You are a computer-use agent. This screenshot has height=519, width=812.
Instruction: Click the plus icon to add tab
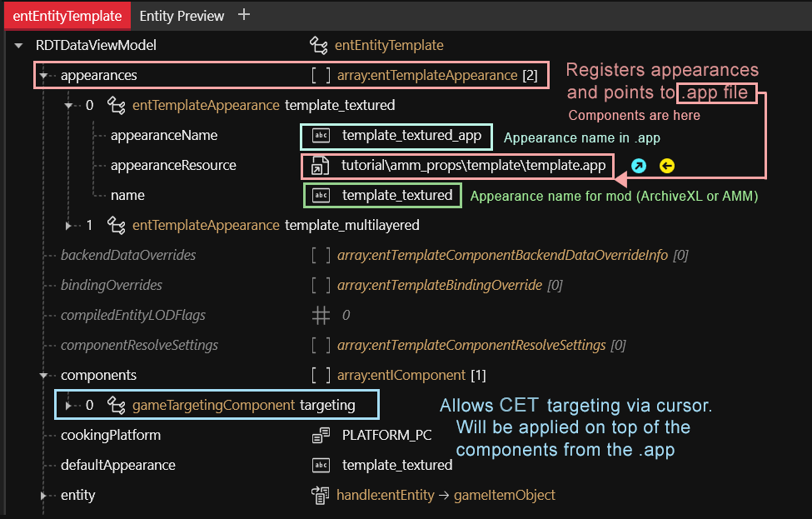(244, 15)
